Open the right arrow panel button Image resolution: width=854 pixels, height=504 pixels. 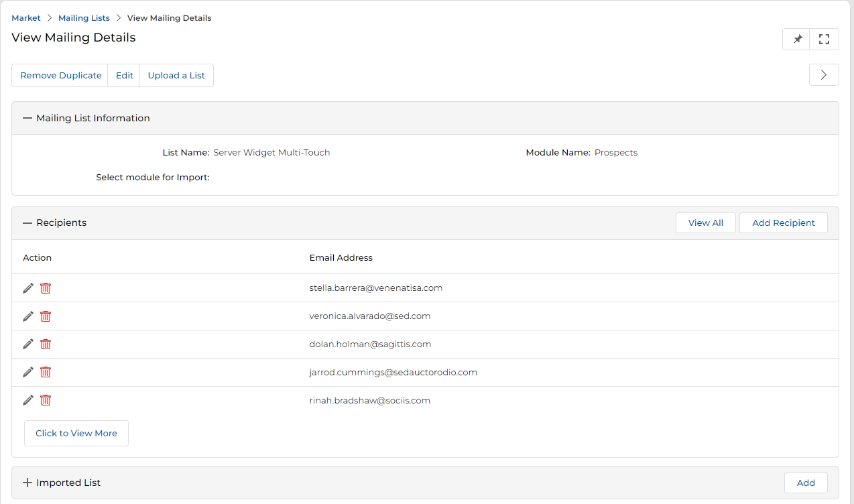pyautogui.click(x=824, y=75)
